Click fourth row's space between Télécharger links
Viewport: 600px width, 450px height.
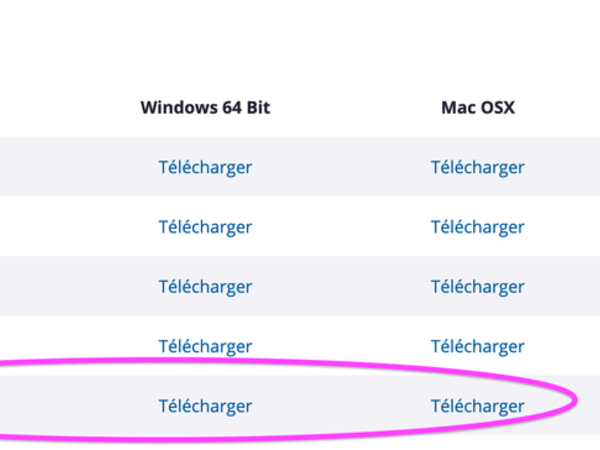[x=340, y=347]
